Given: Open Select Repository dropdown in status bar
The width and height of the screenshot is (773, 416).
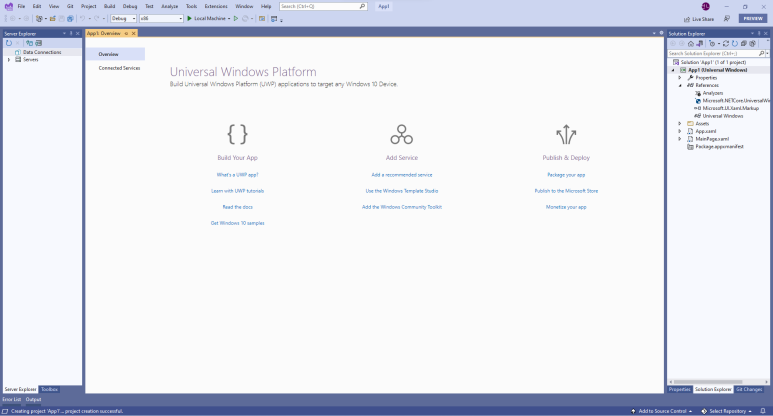Looking at the screenshot, I should [x=727, y=411].
